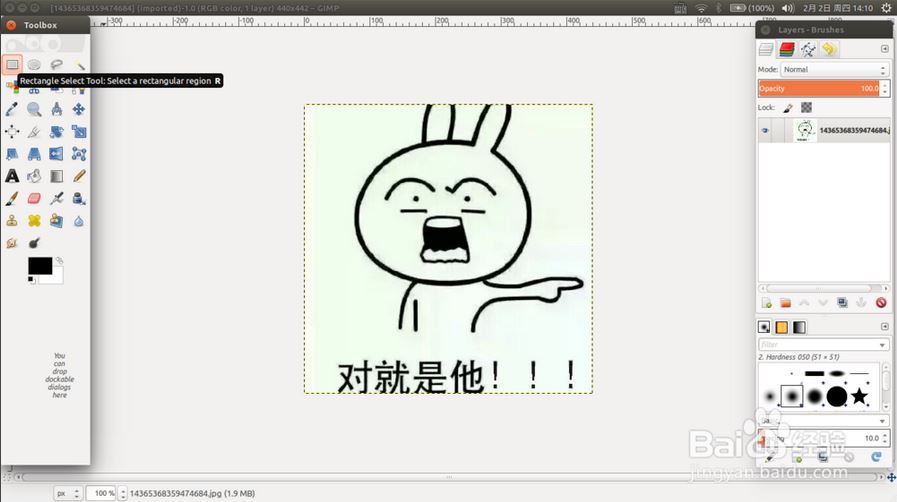897x502 pixels.
Task: Select the Zoom magnifier tool
Action: (34, 109)
